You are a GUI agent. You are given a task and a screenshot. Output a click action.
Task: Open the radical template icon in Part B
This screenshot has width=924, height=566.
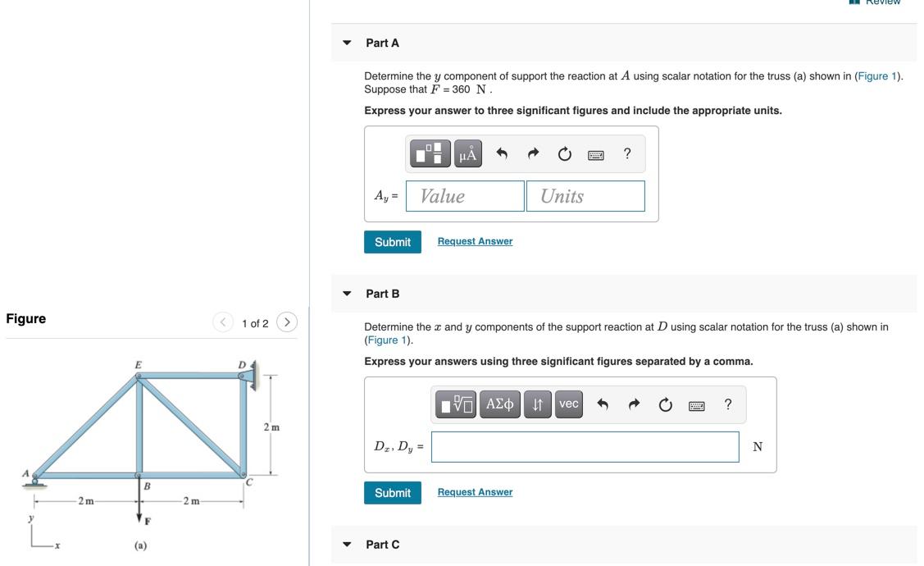coord(456,404)
